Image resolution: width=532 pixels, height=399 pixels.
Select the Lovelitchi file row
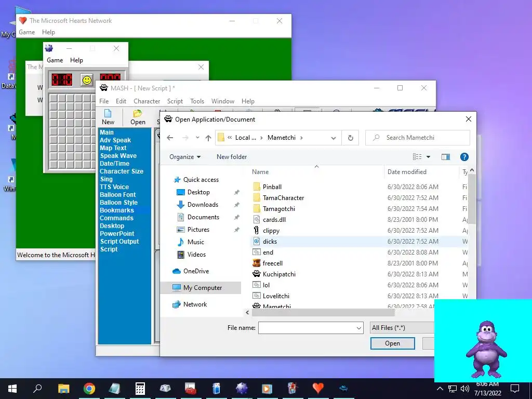click(x=359, y=296)
